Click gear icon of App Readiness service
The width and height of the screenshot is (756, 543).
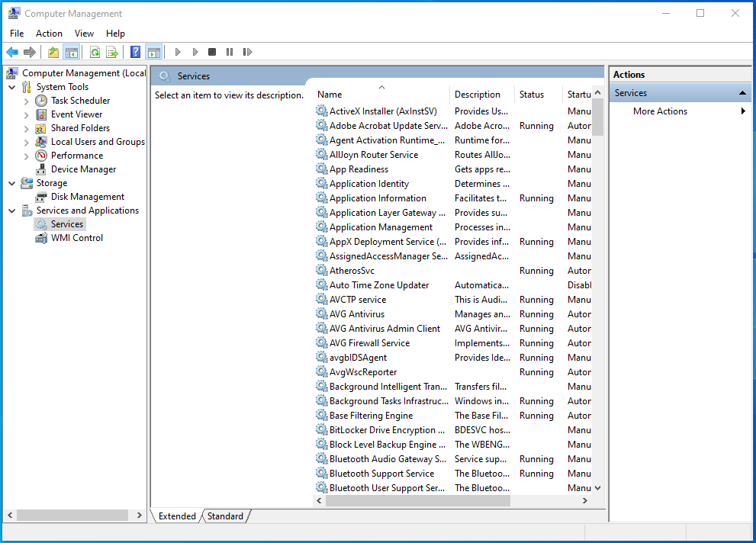pos(322,169)
